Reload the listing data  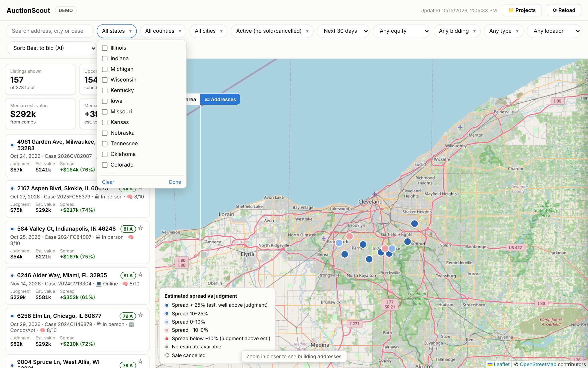(564, 10)
